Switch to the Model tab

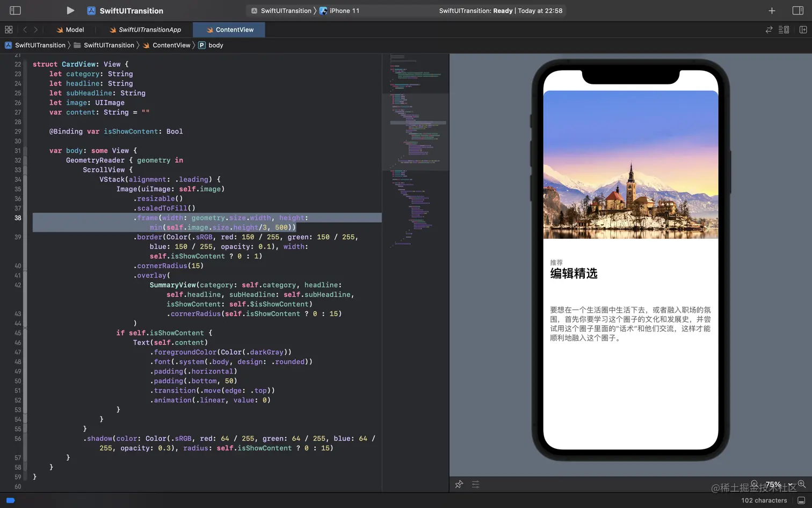70,30
